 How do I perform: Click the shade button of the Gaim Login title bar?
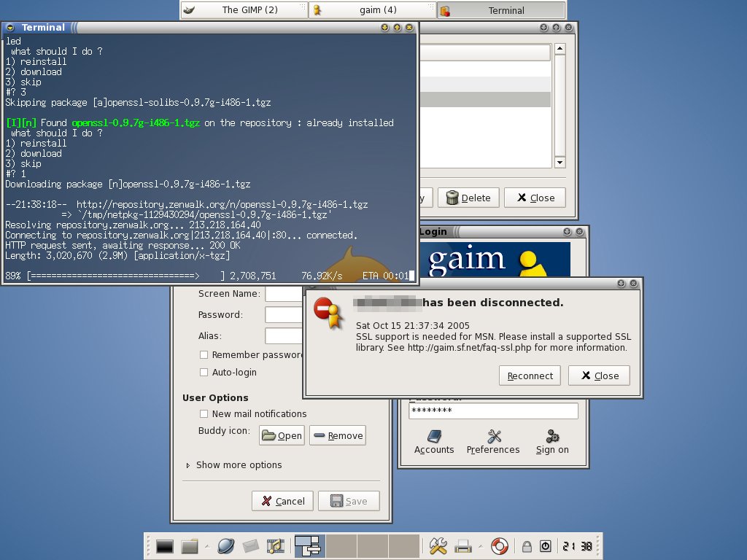567,232
